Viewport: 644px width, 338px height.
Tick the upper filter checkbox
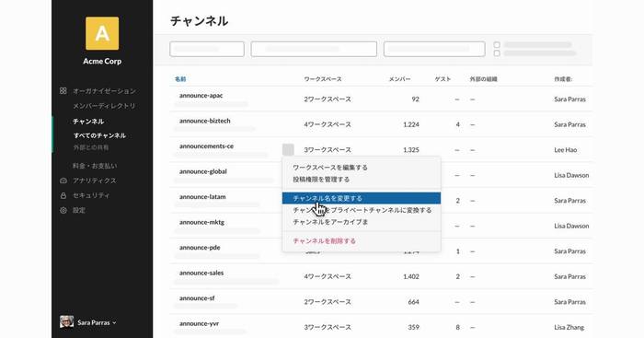coord(497,44)
